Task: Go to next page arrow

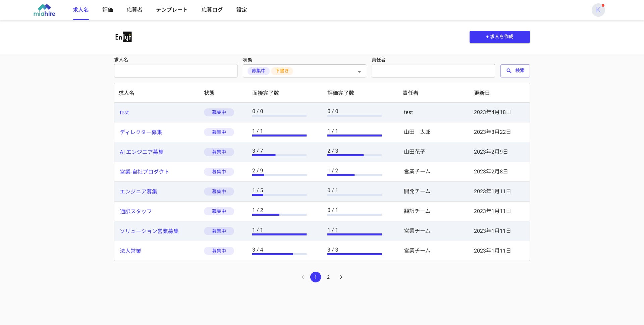Action: [341, 277]
